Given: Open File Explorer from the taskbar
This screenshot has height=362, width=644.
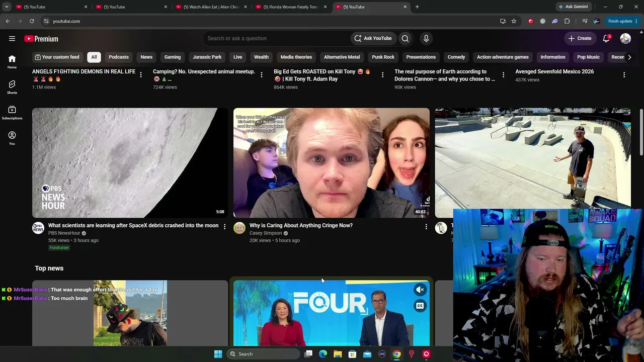Looking at the screenshot, I should pyautogui.click(x=338, y=354).
